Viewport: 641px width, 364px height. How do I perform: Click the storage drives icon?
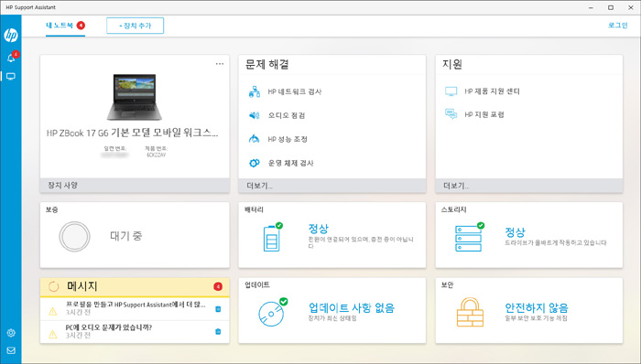[469, 238]
